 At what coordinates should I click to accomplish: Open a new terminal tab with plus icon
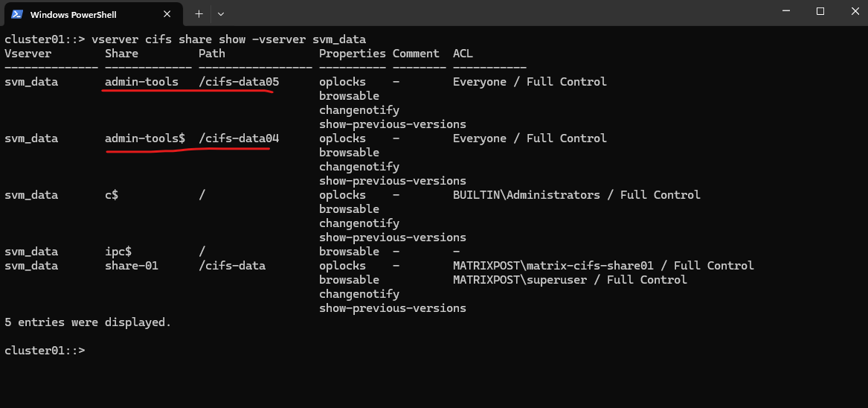pos(199,14)
